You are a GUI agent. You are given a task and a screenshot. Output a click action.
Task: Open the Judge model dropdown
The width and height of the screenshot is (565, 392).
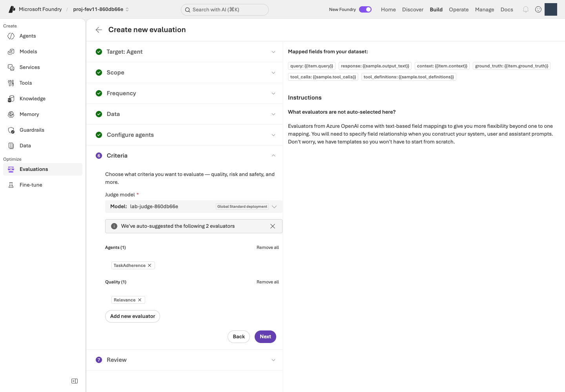pos(194,207)
